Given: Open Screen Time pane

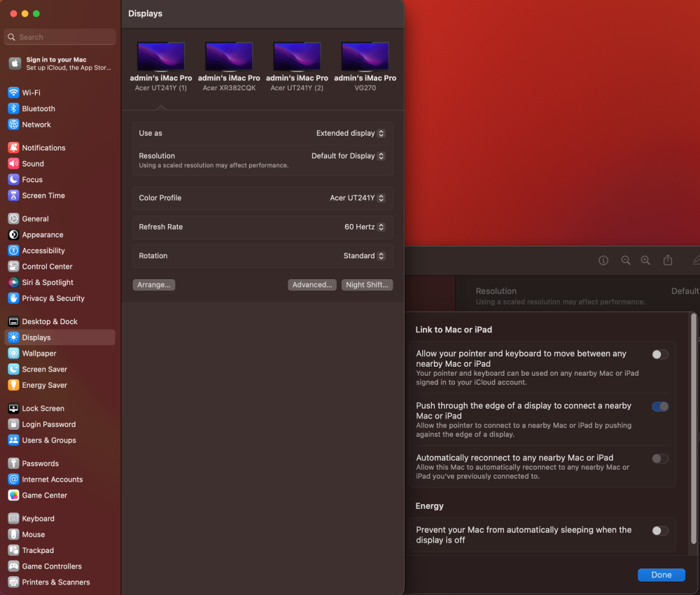Looking at the screenshot, I should pos(59,195).
